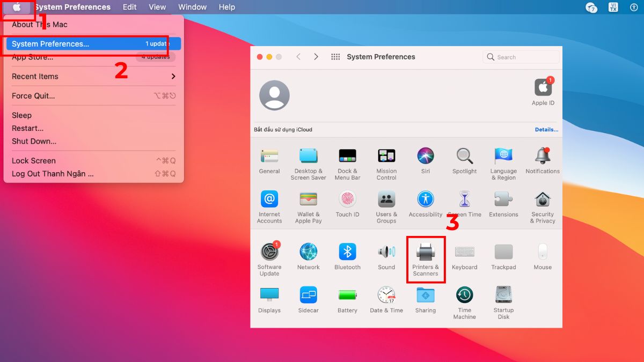The image size is (644, 362).
Task: Show all preferences with the grid button
Action: pyautogui.click(x=335, y=57)
